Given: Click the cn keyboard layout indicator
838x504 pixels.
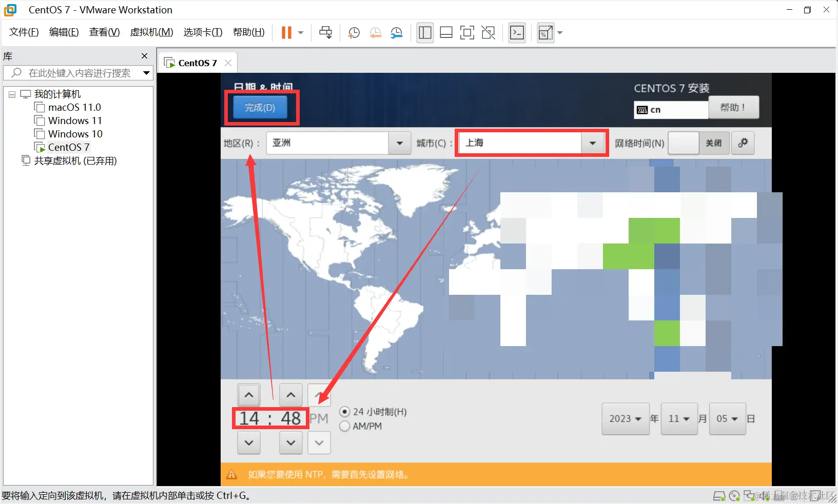Looking at the screenshot, I should pos(671,110).
